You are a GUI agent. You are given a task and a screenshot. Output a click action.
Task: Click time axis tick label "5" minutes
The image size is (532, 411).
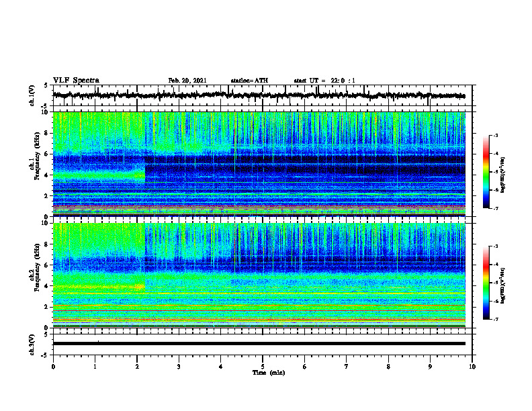click(263, 367)
